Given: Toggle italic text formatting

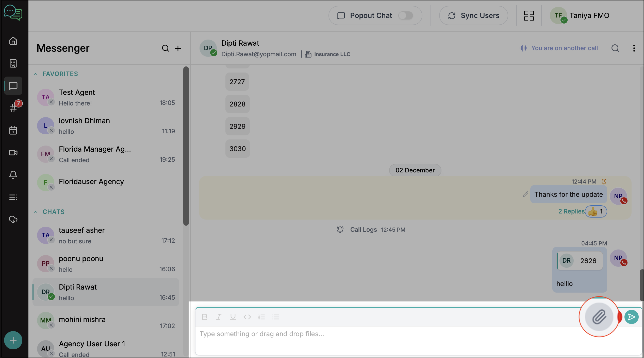Looking at the screenshot, I should click(x=219, y=317).
